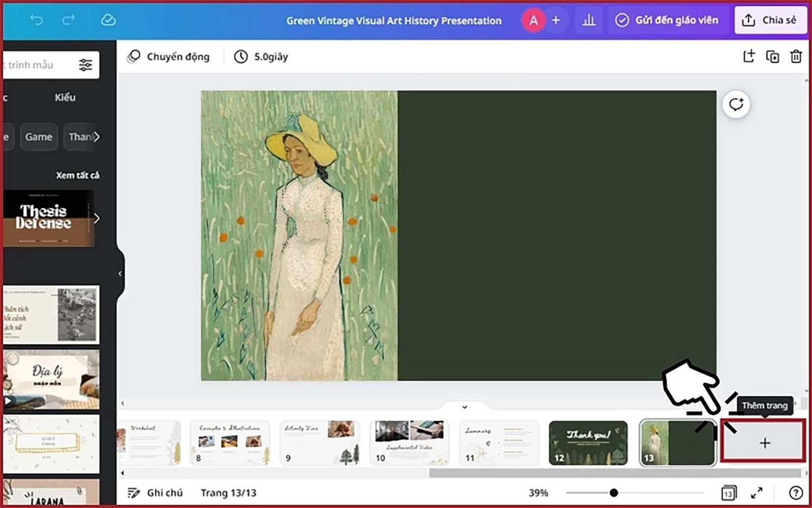This screenshot has height=508, width=812.
Task: Click Xem tất cả link
Action: [77, 175]
